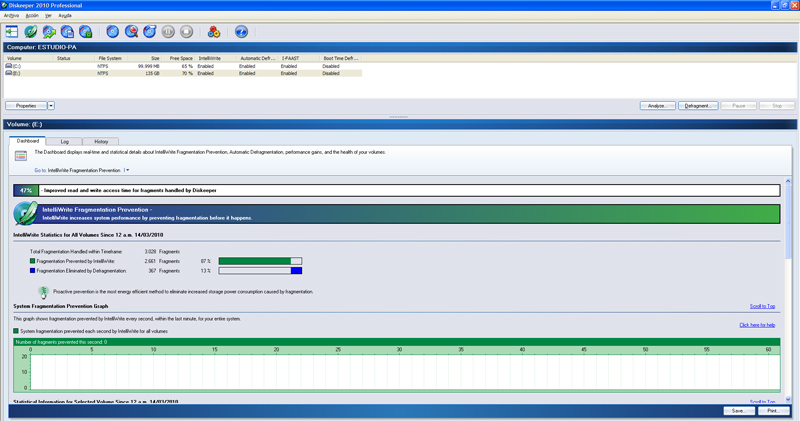The image size is (800, 421).
Task: Click the disc with document toolbar icon
Action: click(x=67, y=32)
